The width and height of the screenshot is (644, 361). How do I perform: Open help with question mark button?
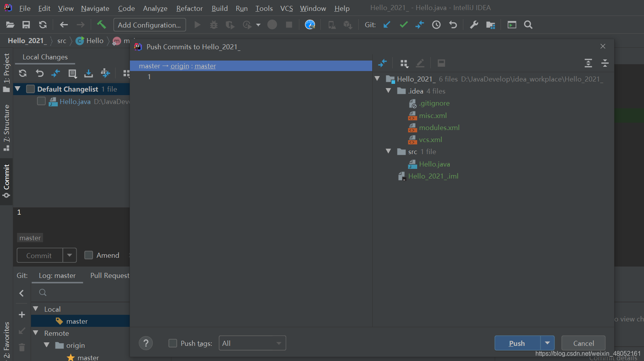(x=146, y=343)
